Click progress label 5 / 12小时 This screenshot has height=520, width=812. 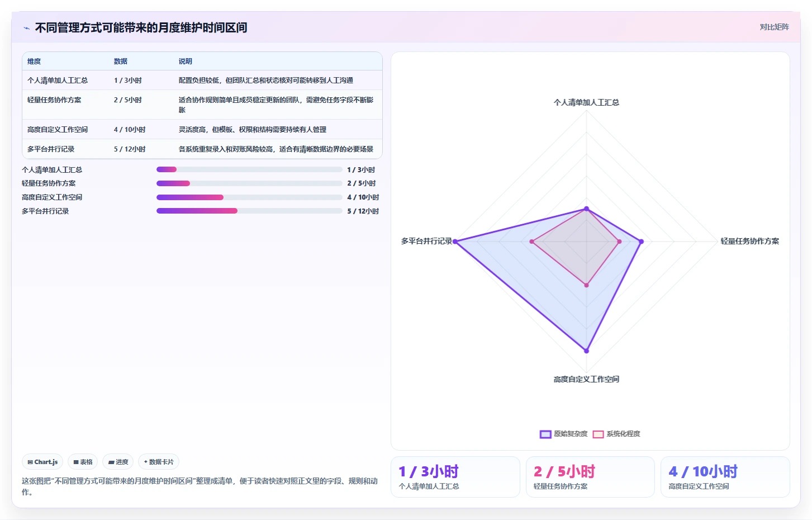click(x=363, y=211)
